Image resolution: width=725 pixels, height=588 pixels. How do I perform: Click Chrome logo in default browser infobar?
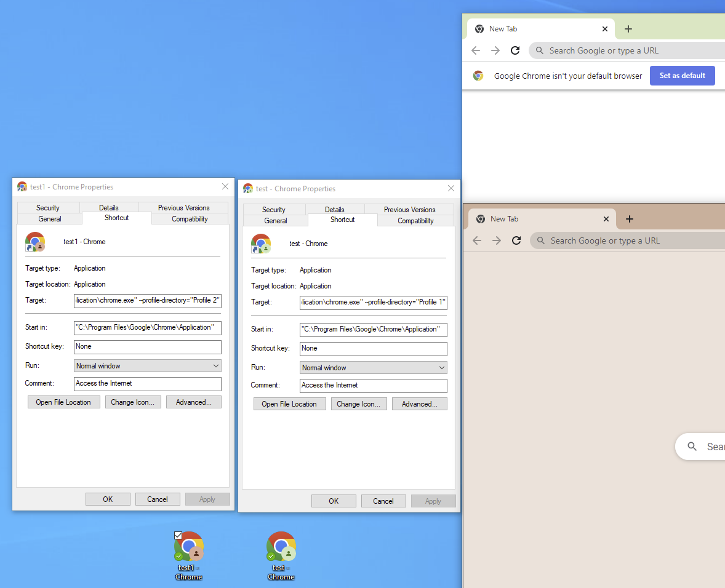[x=478, y=76]
